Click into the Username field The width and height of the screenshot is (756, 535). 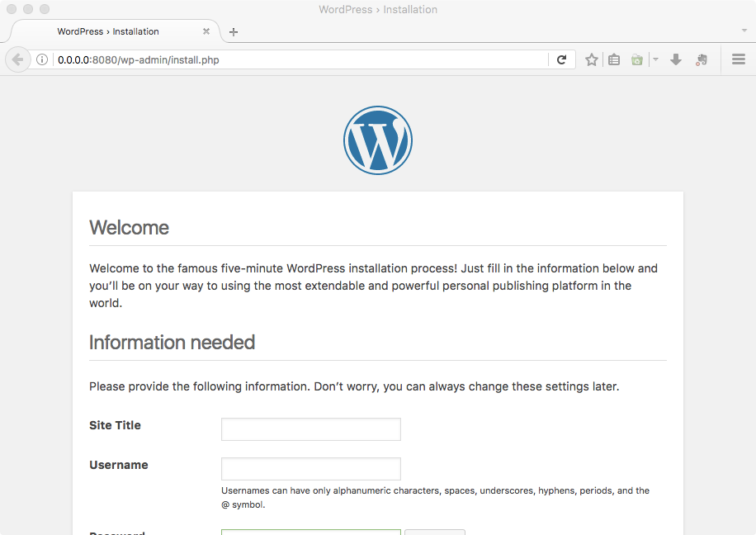coord(311,469)
